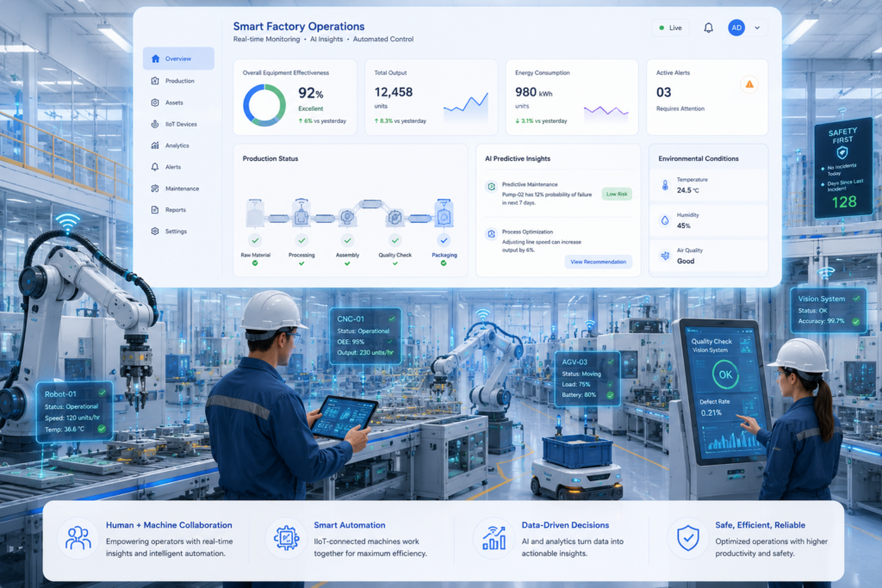882x588 pixels.
Task: Open the Analytics chart icon in sidebar
Action: [x=155, y=145]
